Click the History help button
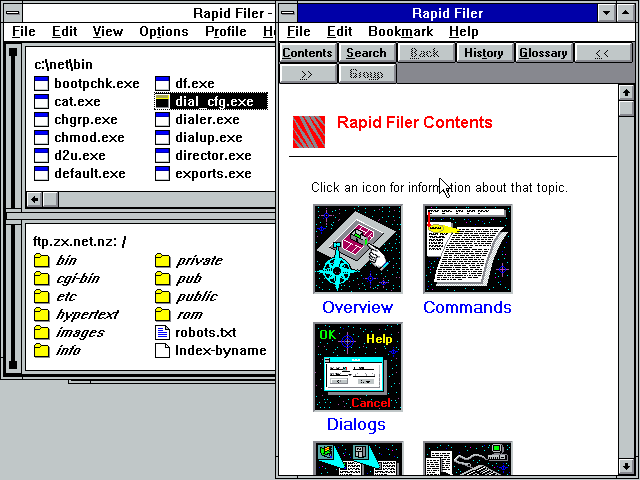 pos(484,53)
